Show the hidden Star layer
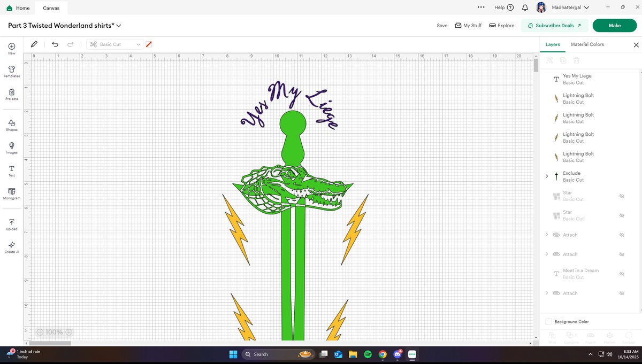The image size is (642, 364). [621, 196]
